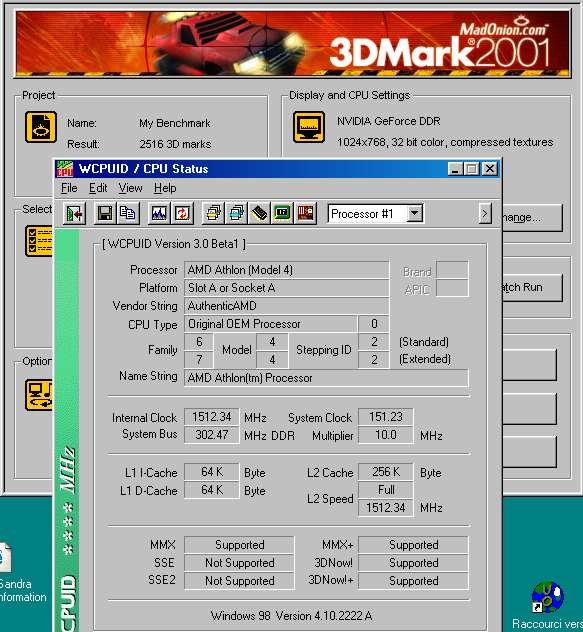Open the Processor #1 dropdown arrow

pyautogui.click(x=414, y=213)
